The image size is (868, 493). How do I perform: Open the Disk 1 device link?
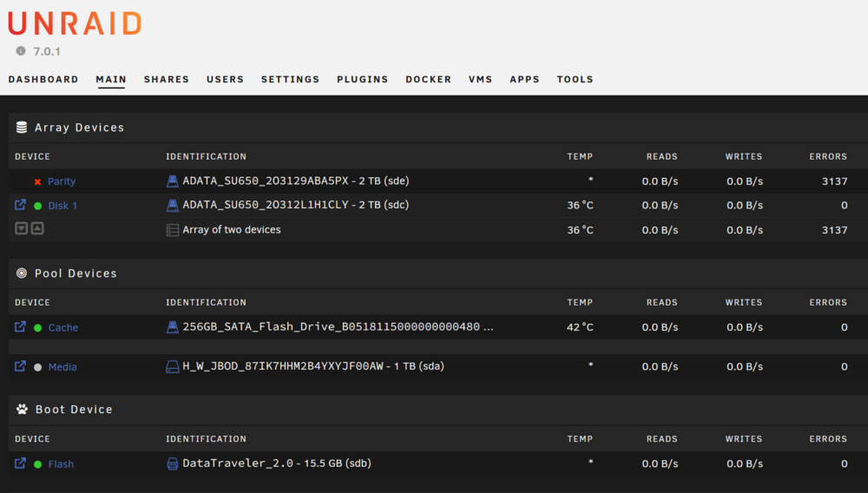pyautogui.click(x=62, y=206)
